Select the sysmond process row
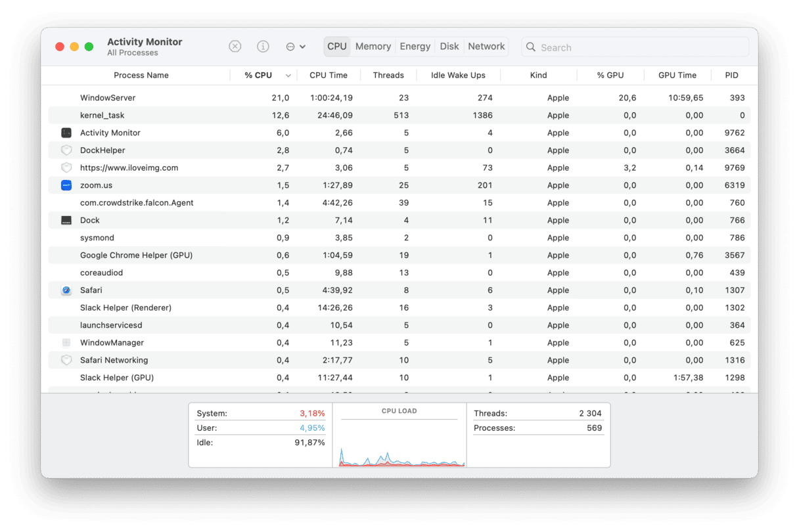 pos(399,238)
